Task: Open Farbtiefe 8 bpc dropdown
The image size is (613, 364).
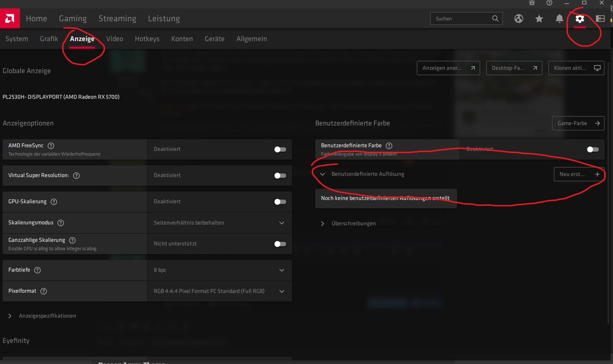Action: point(220,270)
